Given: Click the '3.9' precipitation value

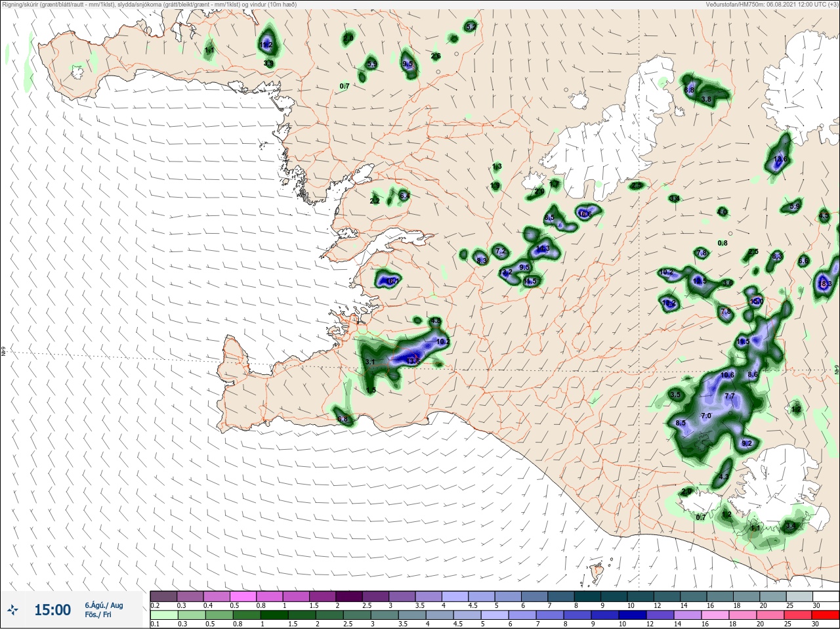Looking at the screenshot, I should 268,64.
